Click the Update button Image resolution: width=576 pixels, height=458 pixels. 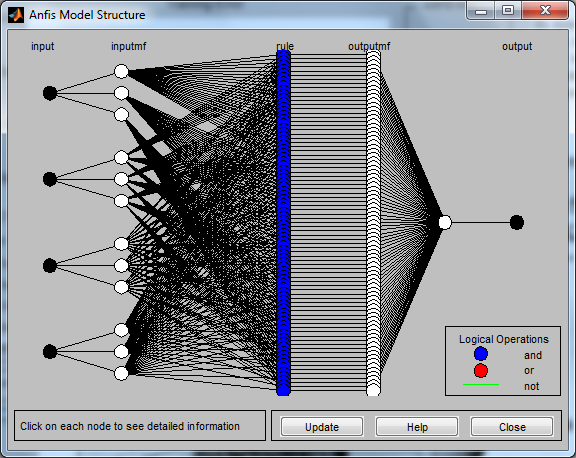322,427
